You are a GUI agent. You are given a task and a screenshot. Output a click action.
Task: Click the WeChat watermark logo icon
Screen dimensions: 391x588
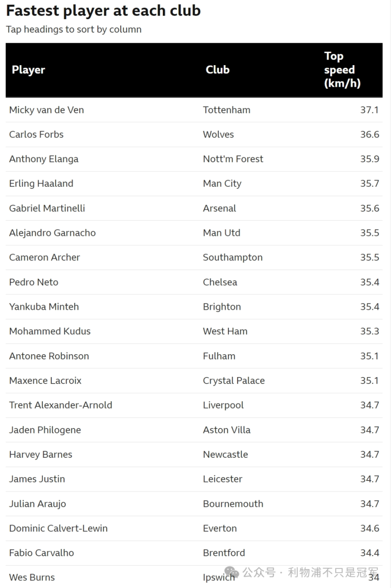(232, 572)
